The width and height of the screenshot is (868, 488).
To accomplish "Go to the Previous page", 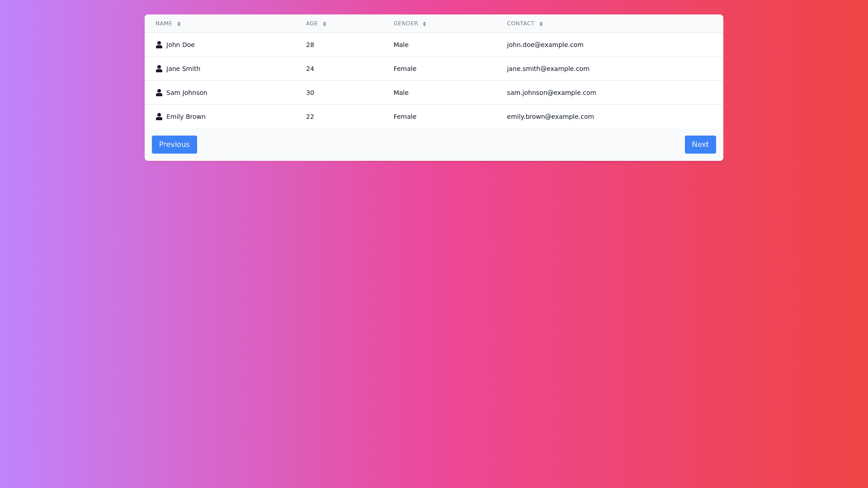I will click(x=175, y=145).
